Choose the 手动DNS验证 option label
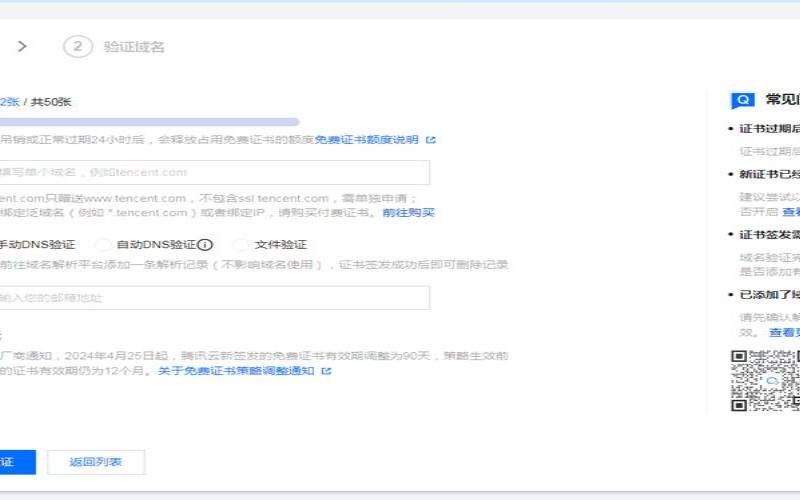Image resolution: width=800 pixels, height=500 pixels. (37, 245)
